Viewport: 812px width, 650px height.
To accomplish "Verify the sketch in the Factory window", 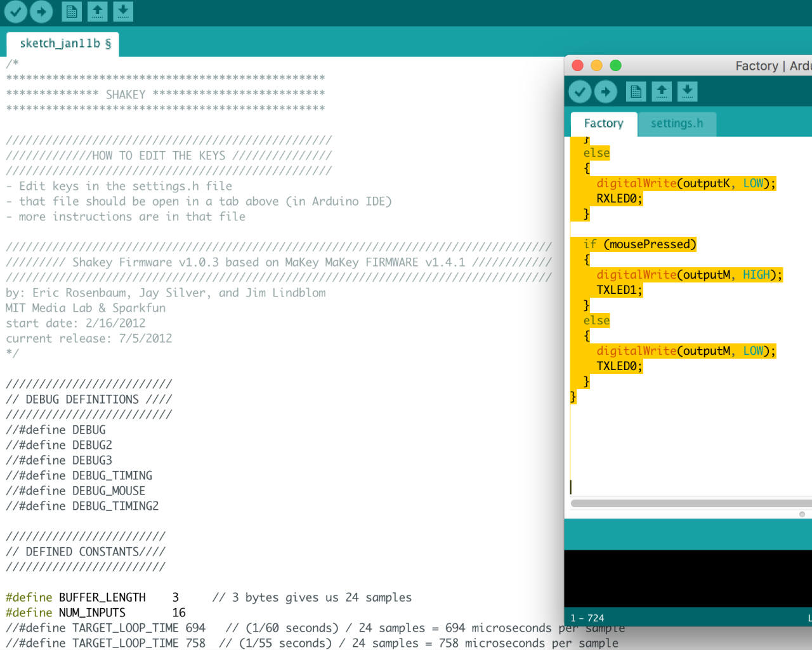I will click(x=580, y=92).
